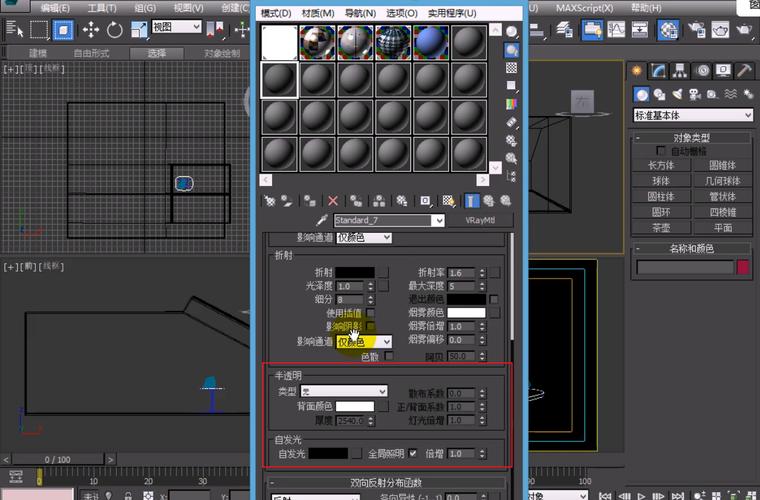Open 材质(M) menu
Image resolution: width=760 pixels, height=500 pixels.
[x=317, y=13]
